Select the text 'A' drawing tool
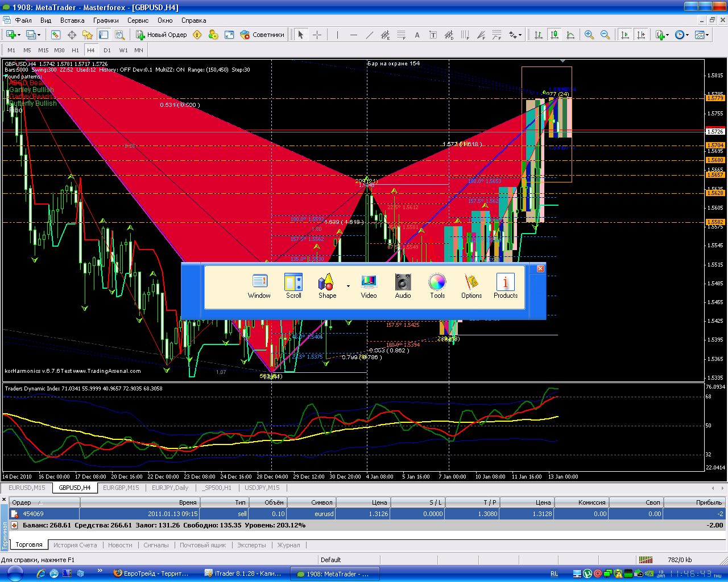The height and width of the screenshot is (582, 728). pos(417,35)
